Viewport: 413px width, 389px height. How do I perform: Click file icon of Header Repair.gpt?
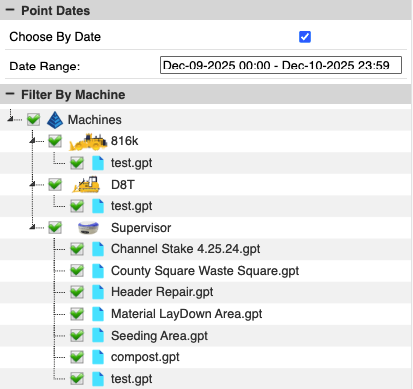(x=98, y=292)
